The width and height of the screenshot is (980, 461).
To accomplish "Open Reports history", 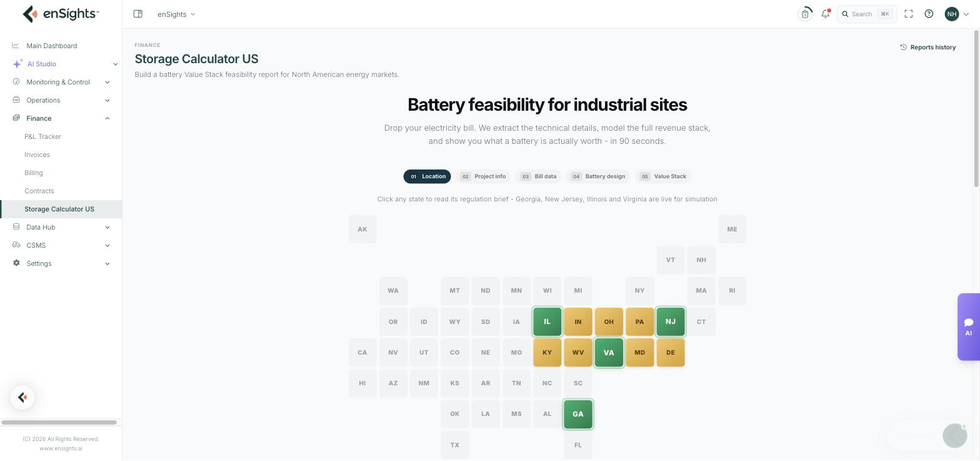I will [x=927, y=47].
